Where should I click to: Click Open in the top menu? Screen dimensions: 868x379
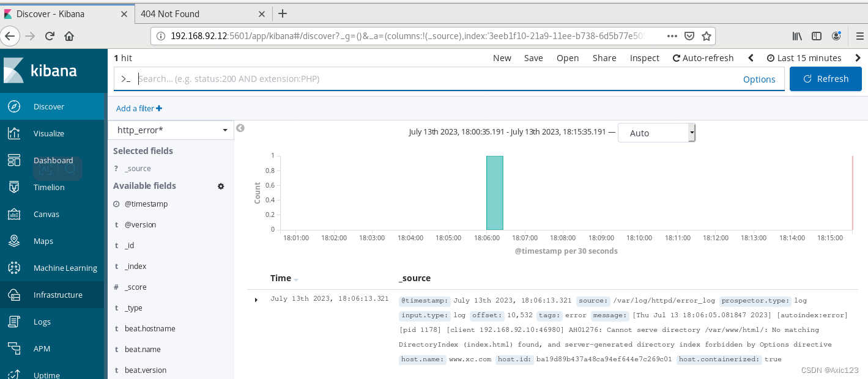[568, 58]
